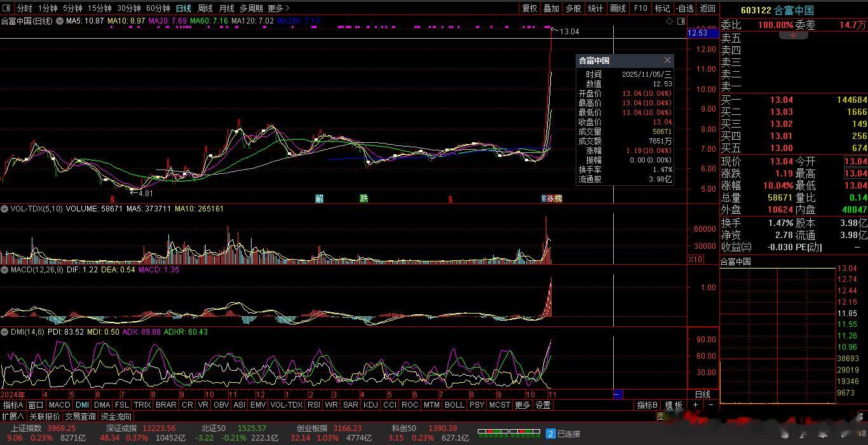
Task: Click the 日线 label at axis corner
Action: pyautogui.click(x=703, y=394)
